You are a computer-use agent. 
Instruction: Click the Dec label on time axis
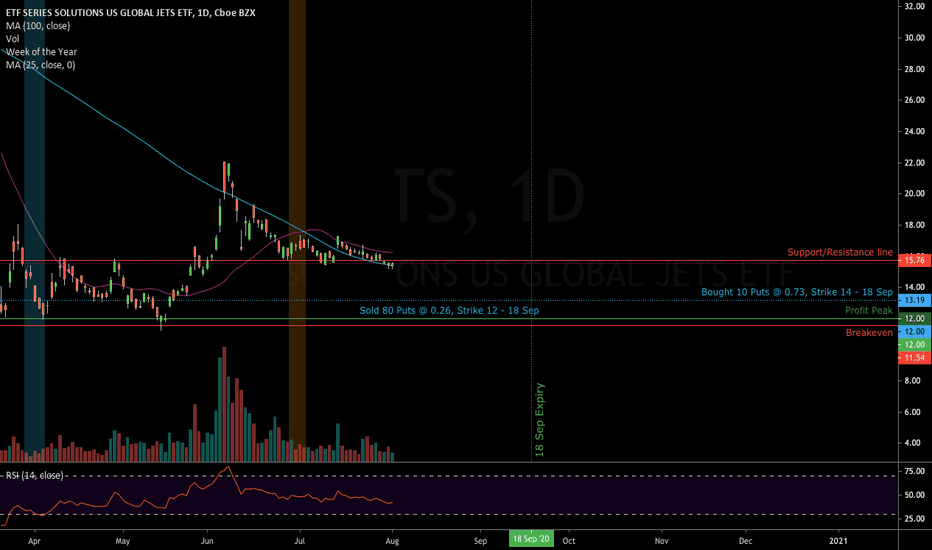click(745, 541)
